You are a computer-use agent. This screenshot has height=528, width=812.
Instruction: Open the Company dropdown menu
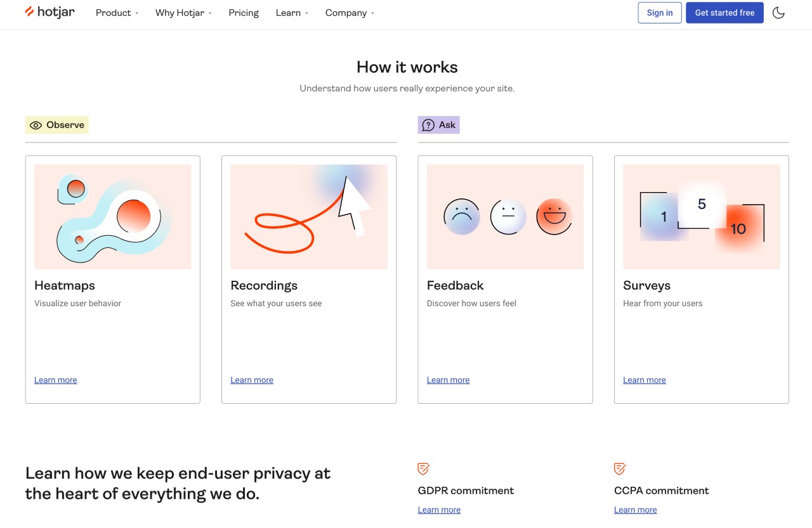coord(346,13)
